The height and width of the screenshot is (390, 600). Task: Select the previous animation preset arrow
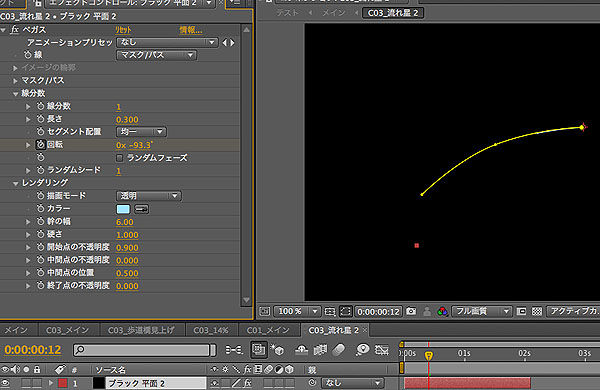[225, 42]
